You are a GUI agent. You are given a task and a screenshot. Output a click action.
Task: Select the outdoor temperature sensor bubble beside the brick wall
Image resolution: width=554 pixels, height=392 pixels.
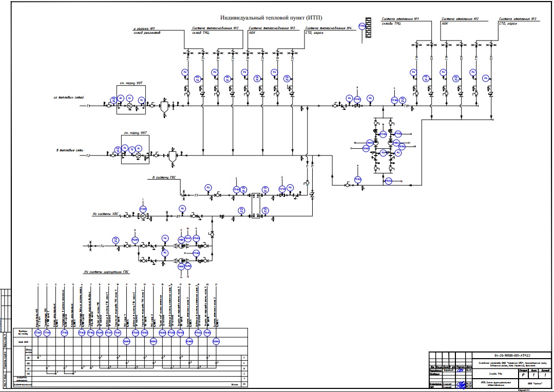pos(362,26)
